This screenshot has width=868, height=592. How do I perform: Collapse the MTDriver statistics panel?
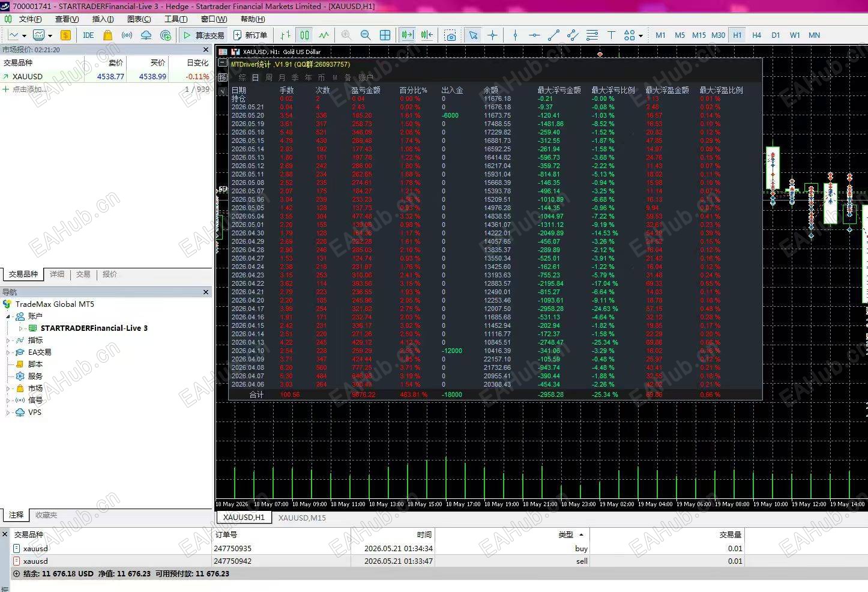(223, 63)
